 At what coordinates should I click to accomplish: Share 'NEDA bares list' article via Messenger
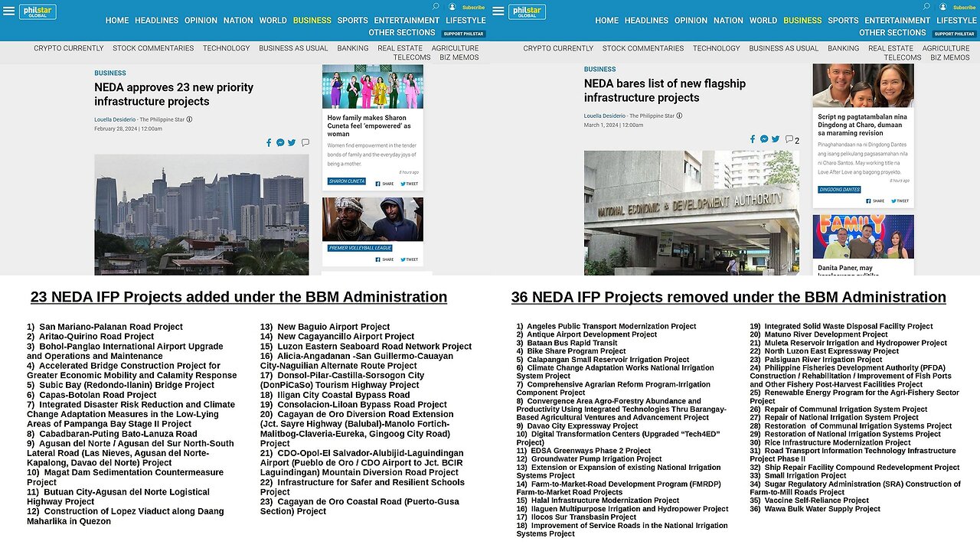(x=764, y=139)
